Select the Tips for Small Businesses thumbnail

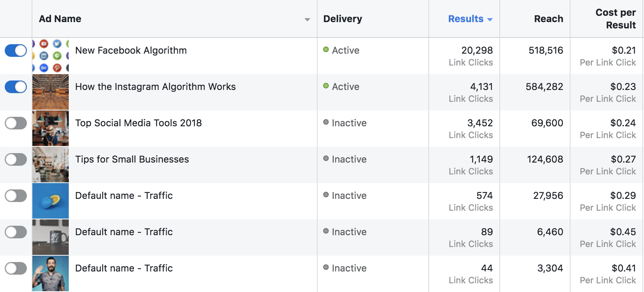coord(50,165)
